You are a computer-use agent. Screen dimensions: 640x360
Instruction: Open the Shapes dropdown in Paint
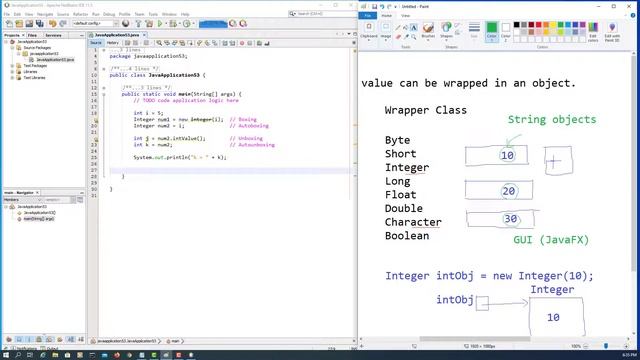tap(447, 31)
